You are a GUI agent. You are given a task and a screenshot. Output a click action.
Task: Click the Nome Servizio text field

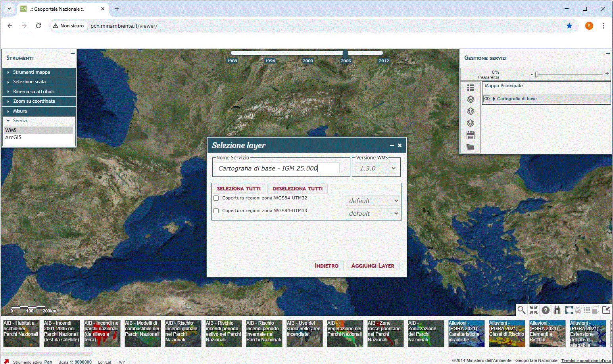(x=277, y=168)
